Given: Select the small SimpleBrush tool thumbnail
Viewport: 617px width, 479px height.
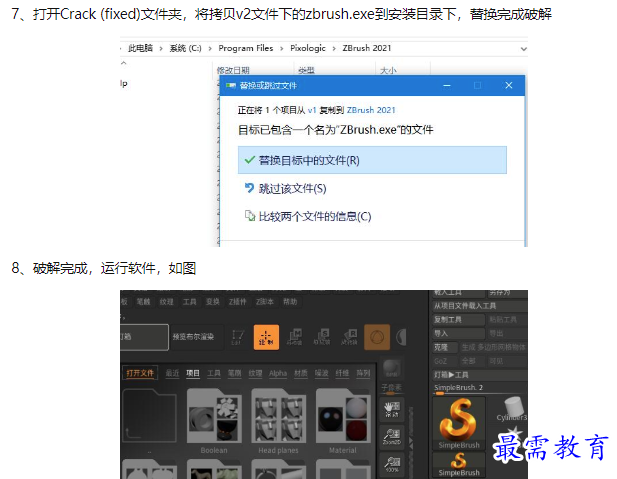Looking at the screenshot, I should [x=459, y=464].
